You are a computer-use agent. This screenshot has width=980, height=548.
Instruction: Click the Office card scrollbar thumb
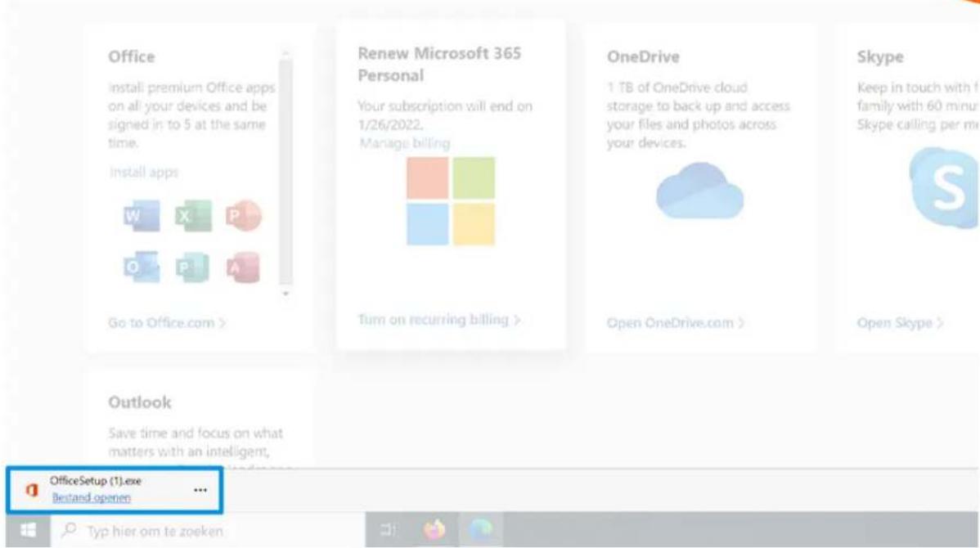coord(285,171)
